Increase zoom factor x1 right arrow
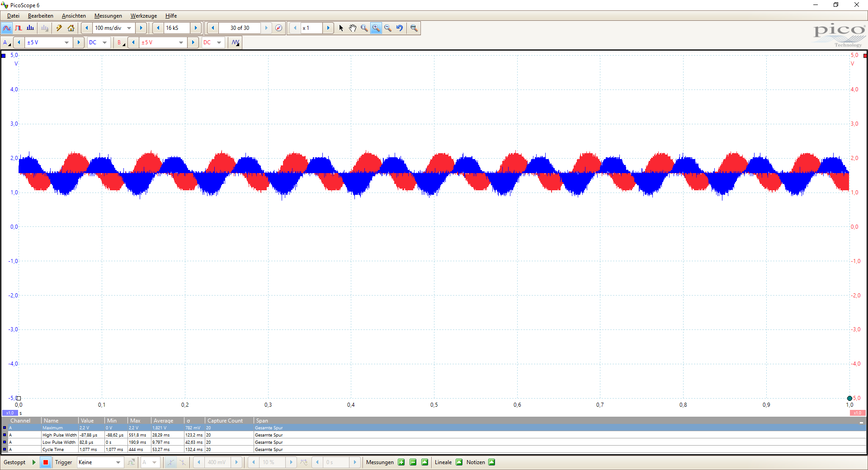Screen dimensions: 868x470 click(328, 28)
